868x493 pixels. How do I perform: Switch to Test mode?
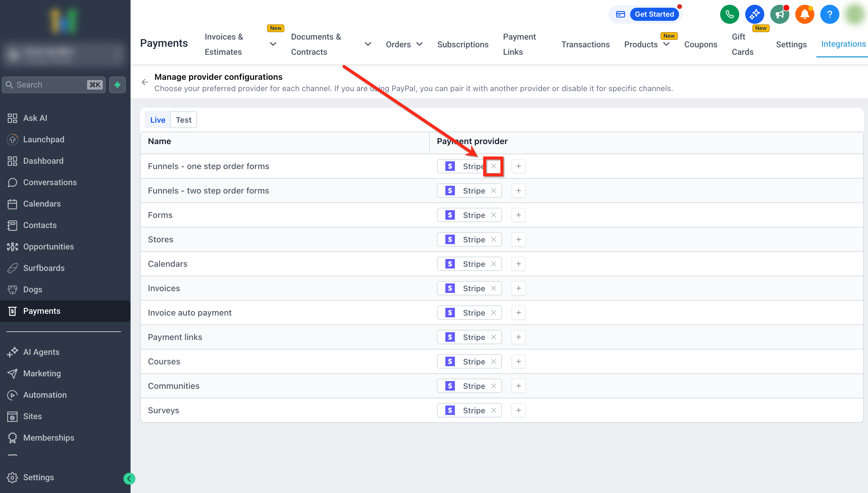(x=183, y=120)
